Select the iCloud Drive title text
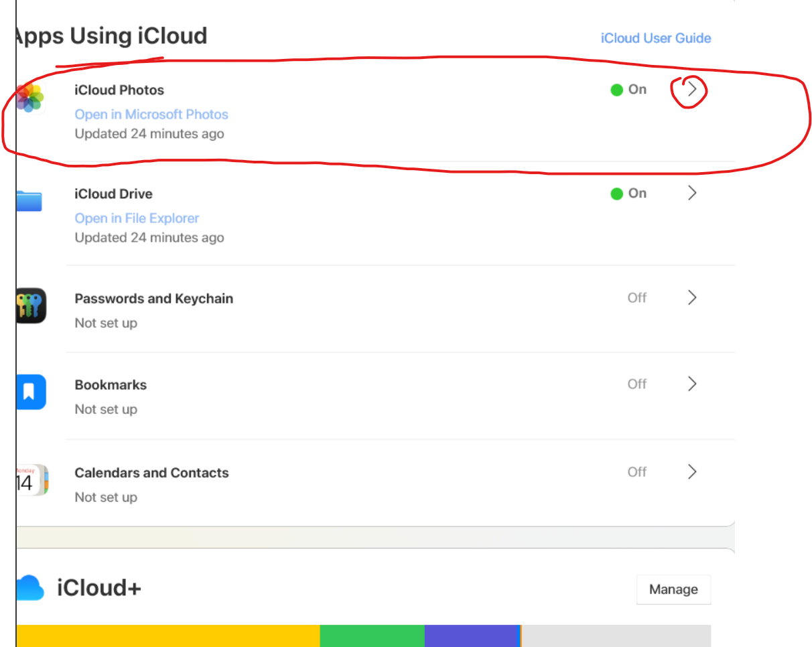Viewport: 812px width, 647px height. [x=113, y=194]
